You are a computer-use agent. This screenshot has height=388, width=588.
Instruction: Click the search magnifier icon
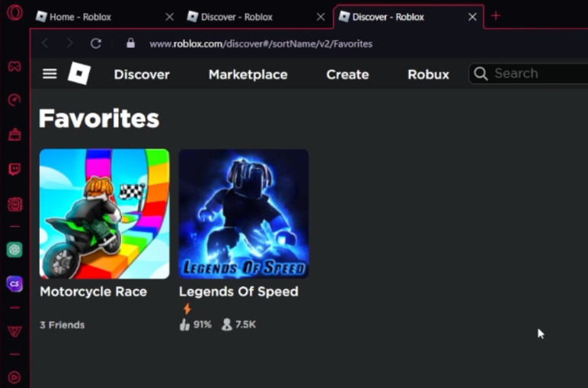coord(481,73)
